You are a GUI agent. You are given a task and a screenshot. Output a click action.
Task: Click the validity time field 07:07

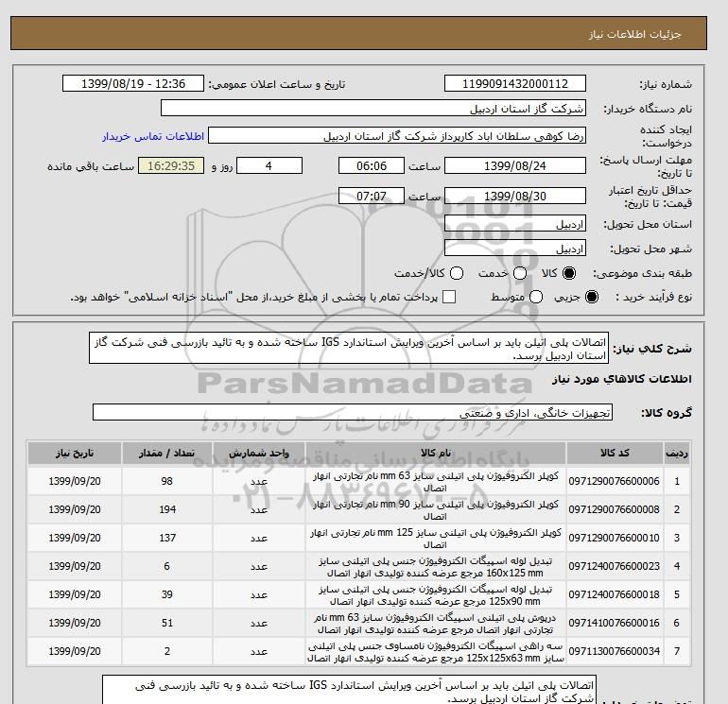pos(372,196)
